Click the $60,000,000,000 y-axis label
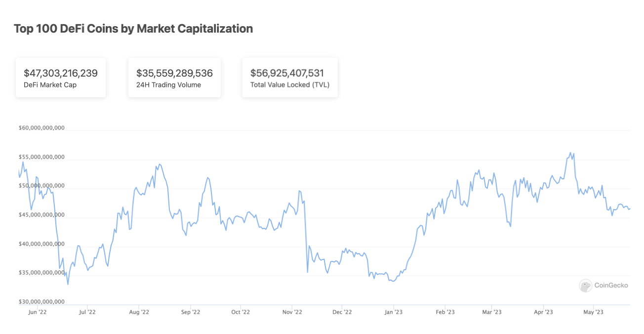This screenshot has height=334, width=644. pyautogui.click(x=41, y=128)
